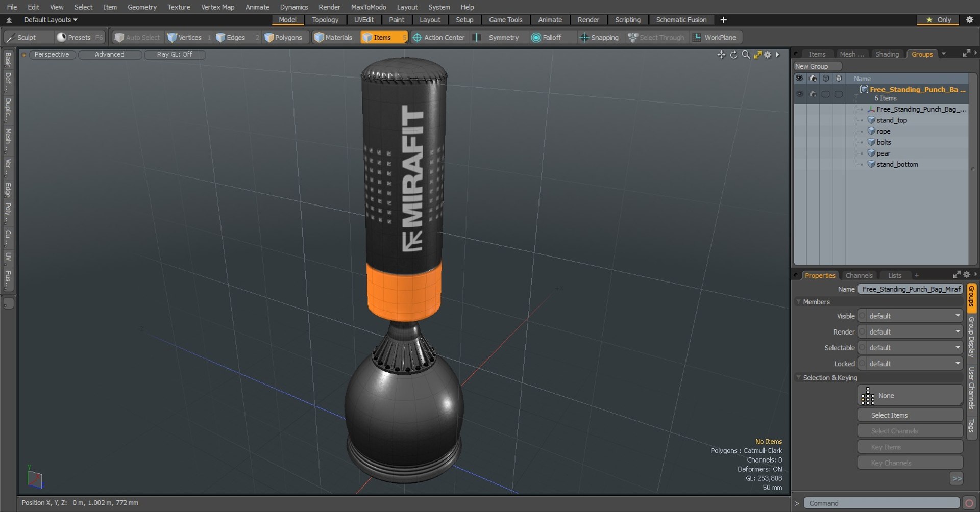The width and height of the screenshot is (980, 512).
Task: Select the pear item in the tree
Action: [884, 153]
